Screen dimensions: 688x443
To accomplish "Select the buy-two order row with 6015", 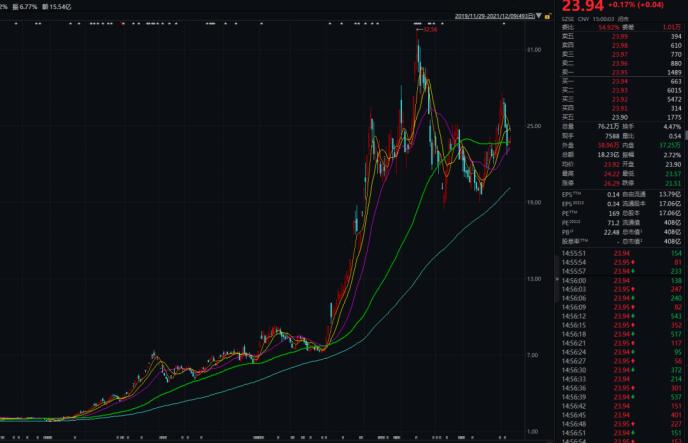I will coord(621,90).
